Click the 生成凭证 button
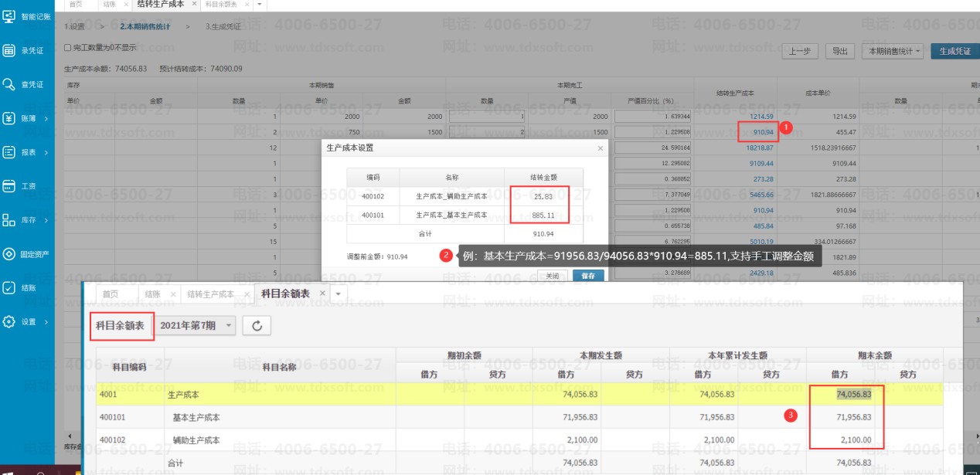Image resolution: width=980 pixels, height=475 pixels. [x=954, y=52]
